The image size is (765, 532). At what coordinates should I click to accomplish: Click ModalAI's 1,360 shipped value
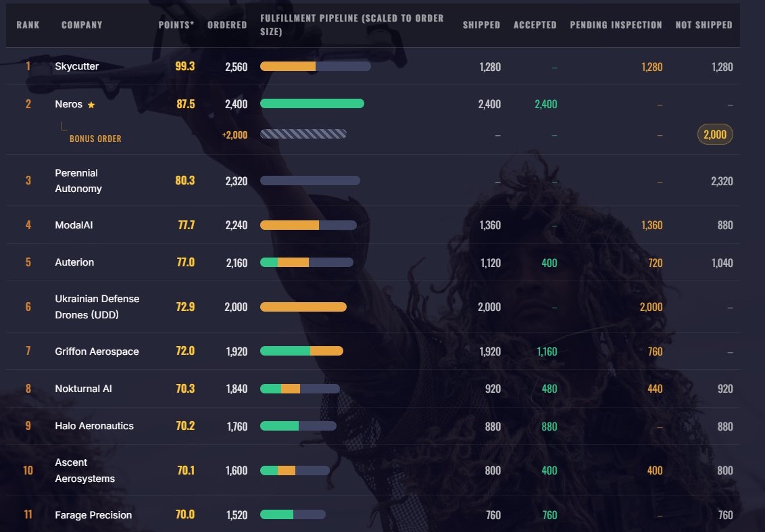click(x=490, y=225)
